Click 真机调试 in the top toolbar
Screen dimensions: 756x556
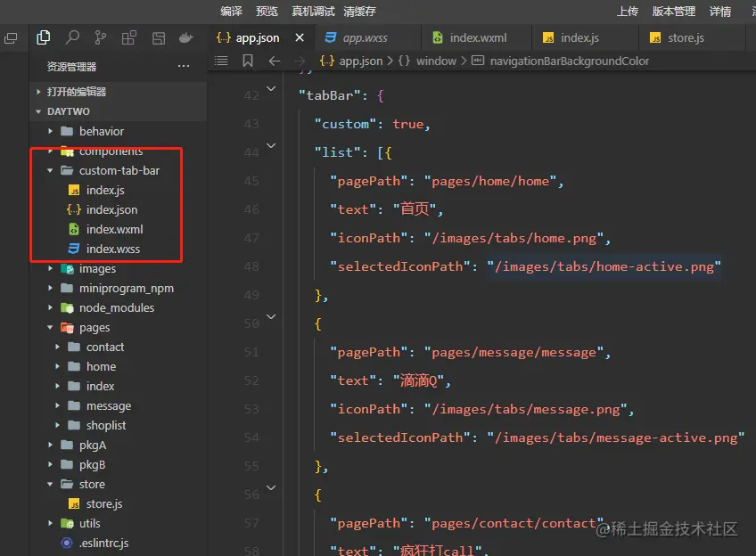tap(314, 11)
